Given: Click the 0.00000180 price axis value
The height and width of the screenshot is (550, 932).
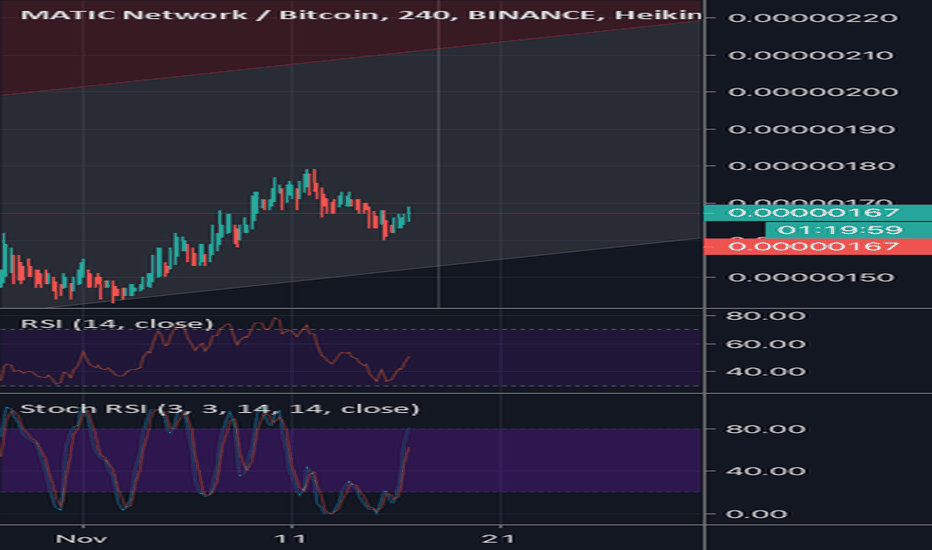Looking at the screenshot, I should (811, 166).
